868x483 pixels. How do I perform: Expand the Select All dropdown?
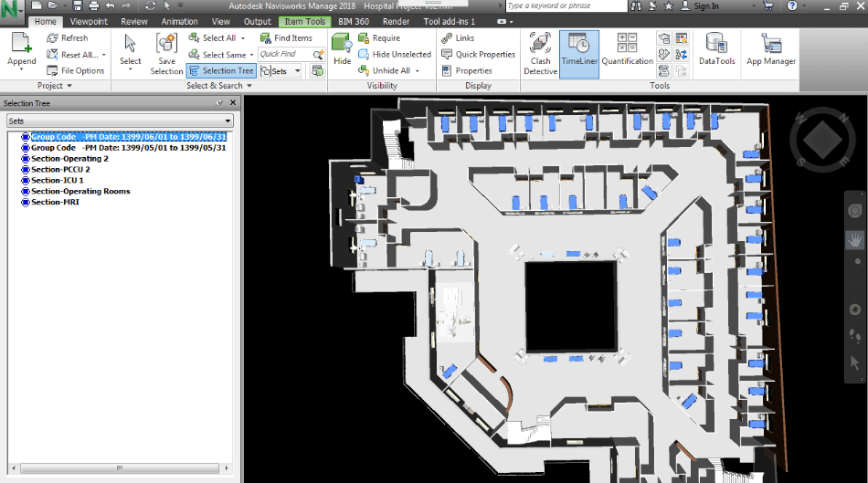pyautogui.click(x=243, y=38)
